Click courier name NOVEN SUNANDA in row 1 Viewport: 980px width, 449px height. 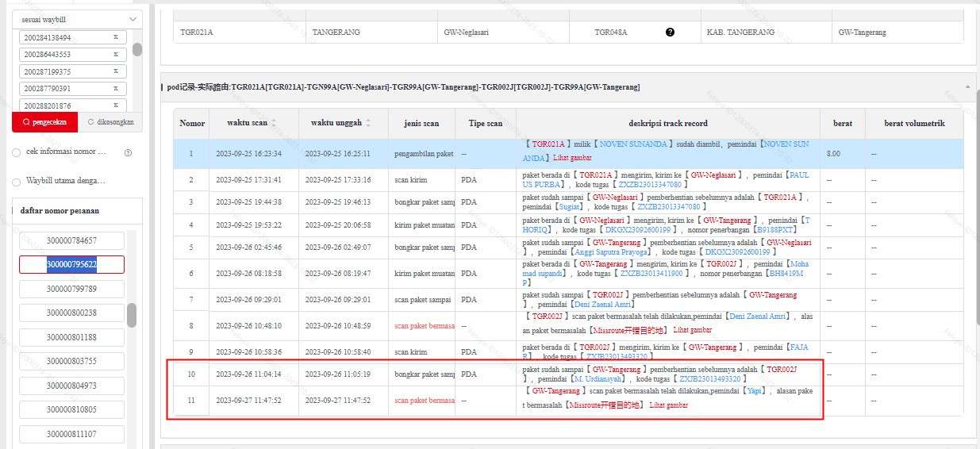(x=635, y=144)
